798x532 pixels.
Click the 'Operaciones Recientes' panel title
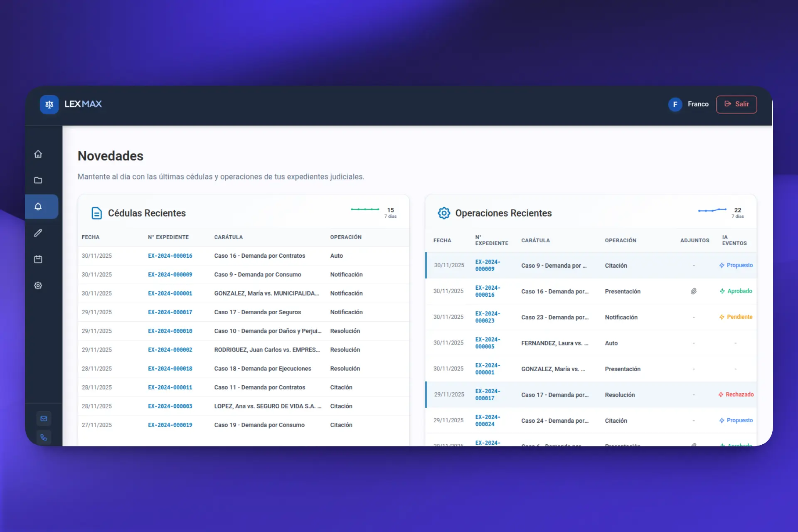(503, 213)
